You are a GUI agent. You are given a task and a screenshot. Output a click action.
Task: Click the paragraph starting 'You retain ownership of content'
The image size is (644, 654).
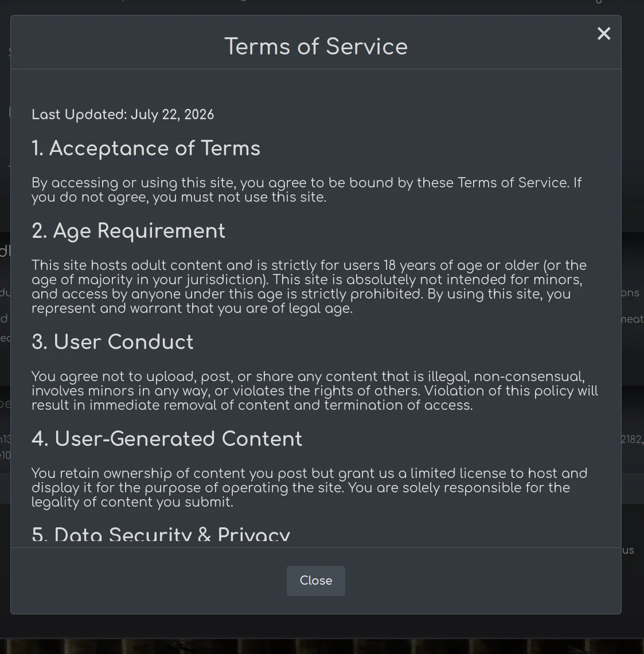(x=309, y=488)
